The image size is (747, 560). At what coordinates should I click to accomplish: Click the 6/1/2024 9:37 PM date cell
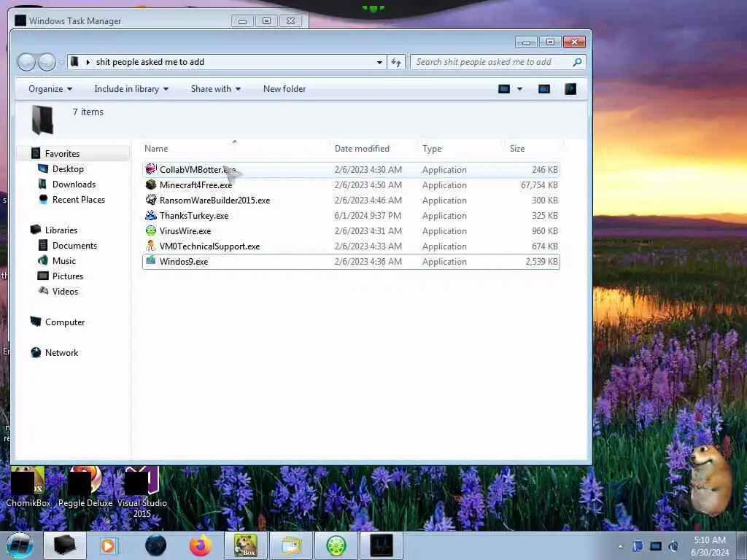coord(368,215)
